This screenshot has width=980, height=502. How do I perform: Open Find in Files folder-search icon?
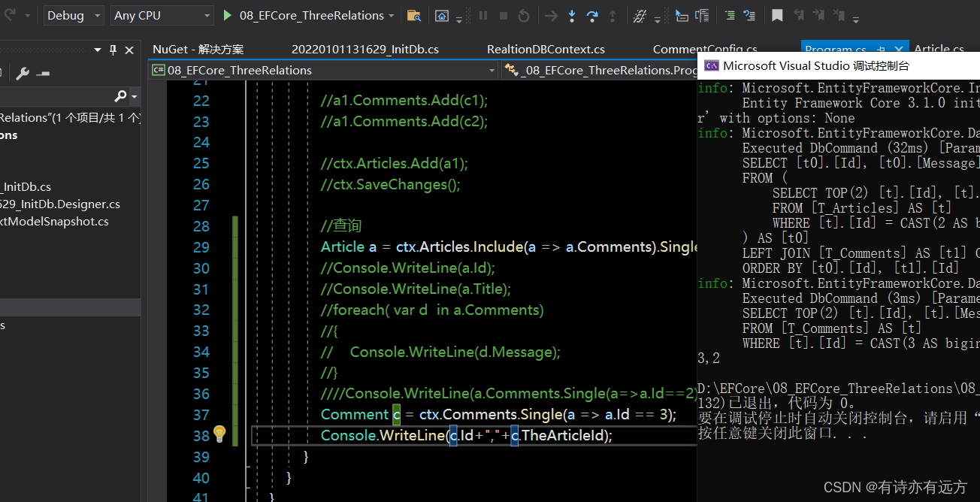pos(413,15)
